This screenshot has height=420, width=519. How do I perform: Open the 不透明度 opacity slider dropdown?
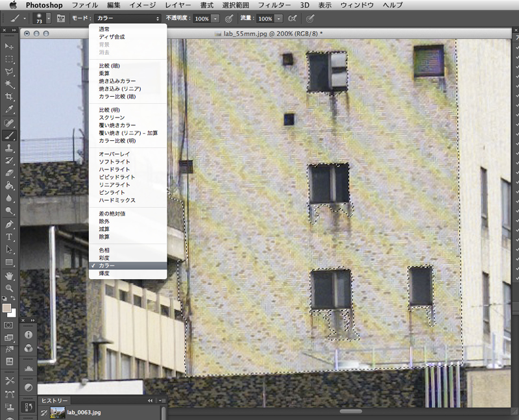click(215, 19)
